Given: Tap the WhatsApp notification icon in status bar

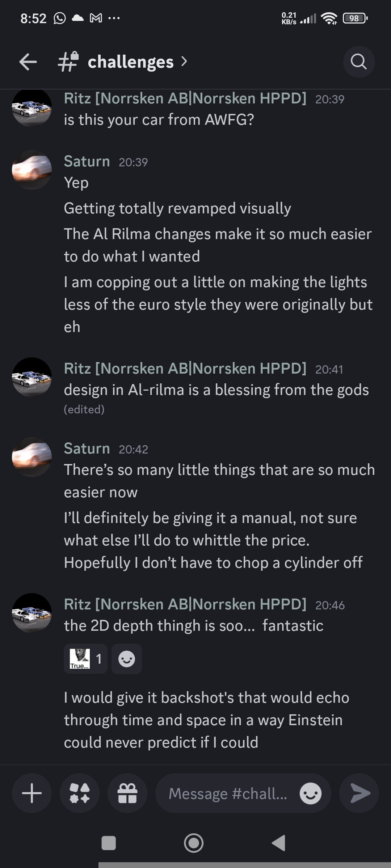Looking at the screenshot, I should [x=60, y=18].
